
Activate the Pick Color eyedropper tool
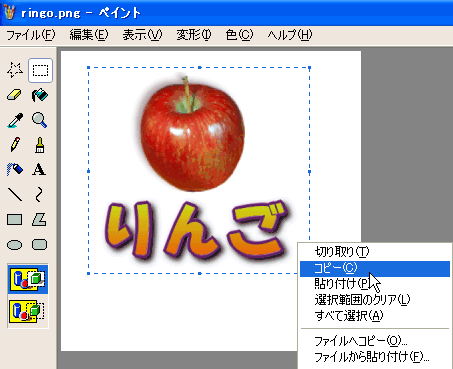pos(15,120)
